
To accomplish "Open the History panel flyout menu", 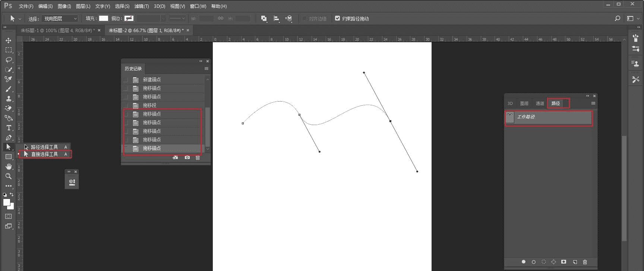I will (x=206, y=69).
